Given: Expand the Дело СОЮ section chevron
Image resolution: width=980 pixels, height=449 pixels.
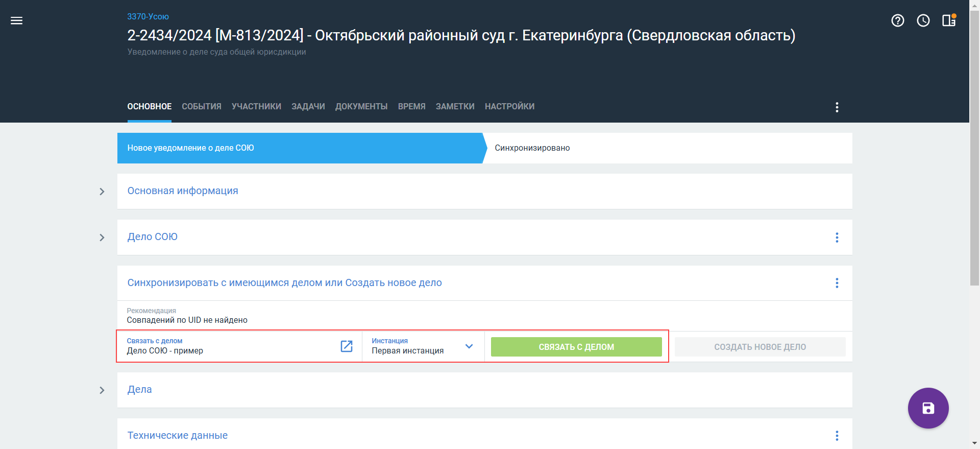Looking at the screenshot, I should (x=102, y=238).
